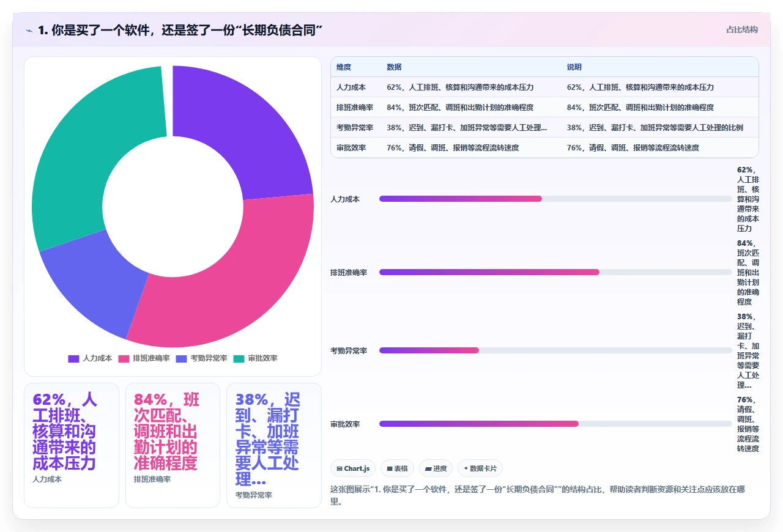Click the 人力成本 caption in the first data card

point(47,479)
